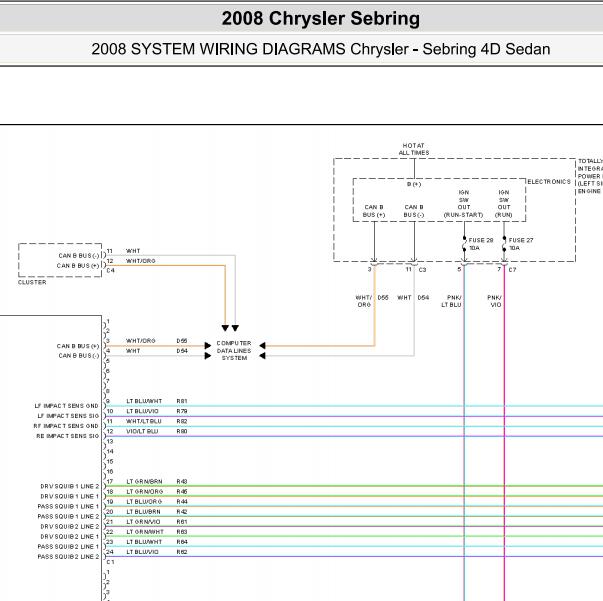Select the 'LF IMPACT SENS SIG' pin label
The image size is (603, 601).
point(68,416)
